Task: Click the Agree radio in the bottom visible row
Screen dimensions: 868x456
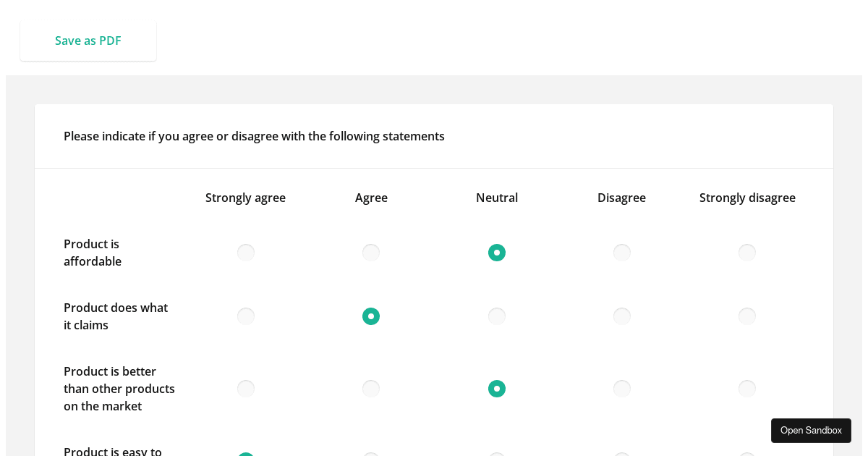Action: tap(371, 454)
